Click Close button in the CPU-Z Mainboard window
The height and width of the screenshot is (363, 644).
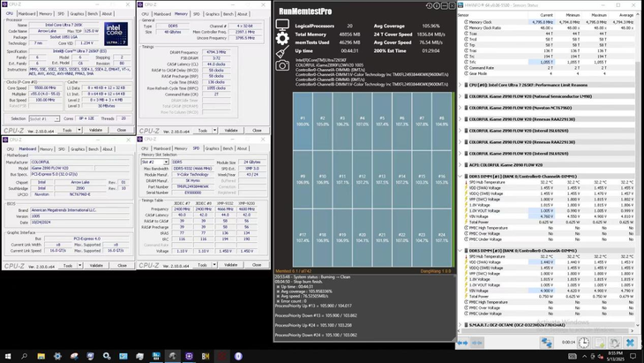tap(122, 266)
